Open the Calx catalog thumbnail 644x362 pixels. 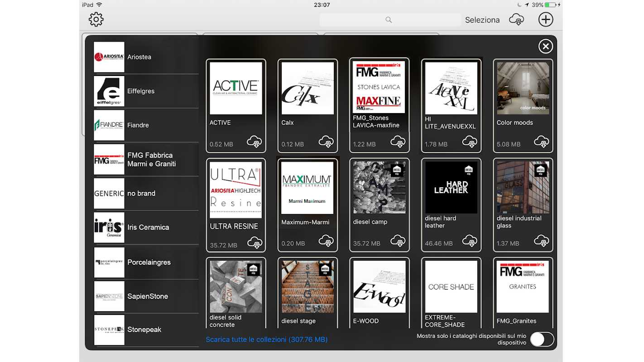pyautogui.click(x=308, y=88)
